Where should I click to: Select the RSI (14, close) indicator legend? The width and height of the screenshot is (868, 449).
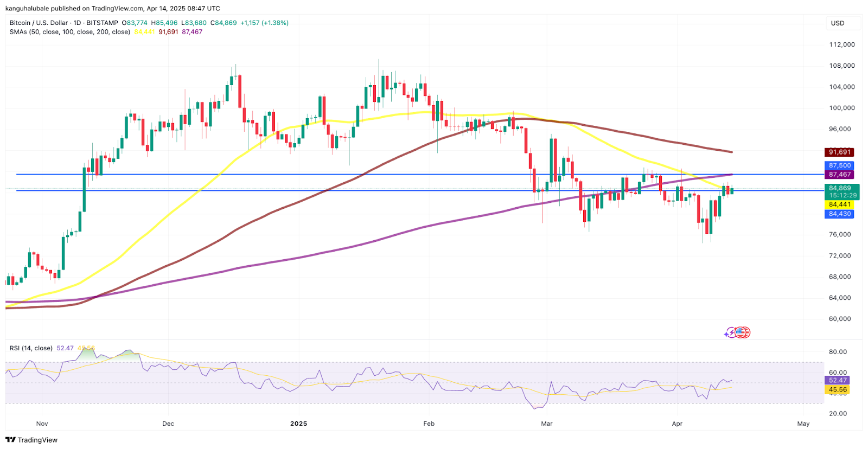[x=31, y=348]
